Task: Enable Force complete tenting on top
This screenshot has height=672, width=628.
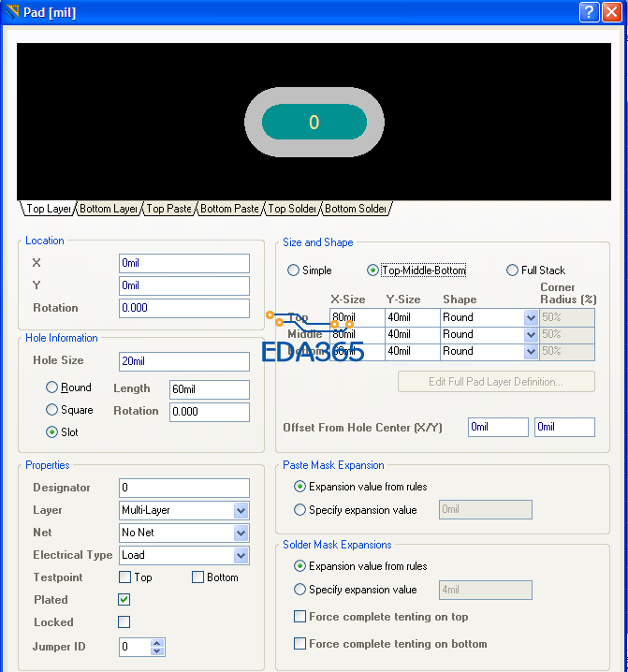Action: pyautogui.click(x=299, y=617)
